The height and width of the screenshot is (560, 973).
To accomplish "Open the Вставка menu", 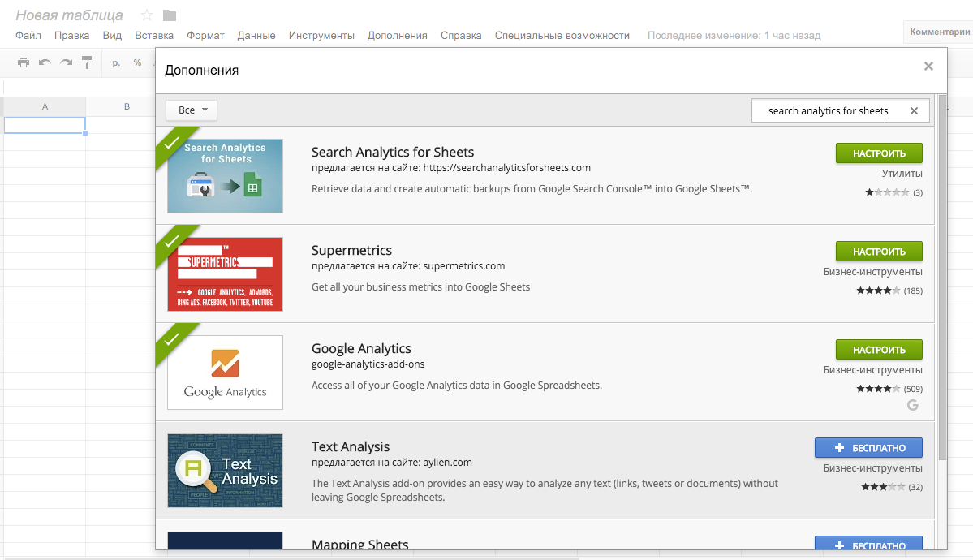I will pyautogui.click(x=154, y=36).
